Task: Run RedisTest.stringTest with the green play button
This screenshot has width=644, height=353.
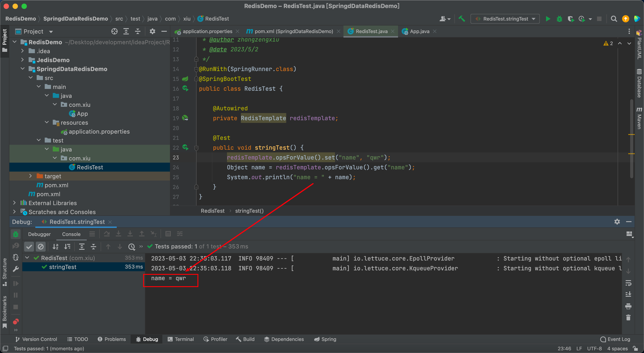Action: tap(548, 19)
